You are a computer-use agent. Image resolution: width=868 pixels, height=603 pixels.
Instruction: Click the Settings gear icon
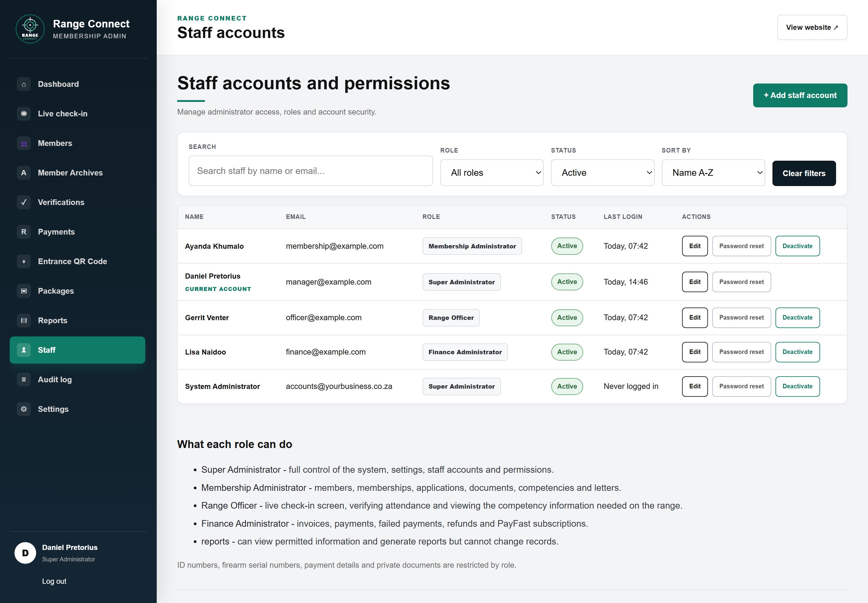[x=24, y=409]
